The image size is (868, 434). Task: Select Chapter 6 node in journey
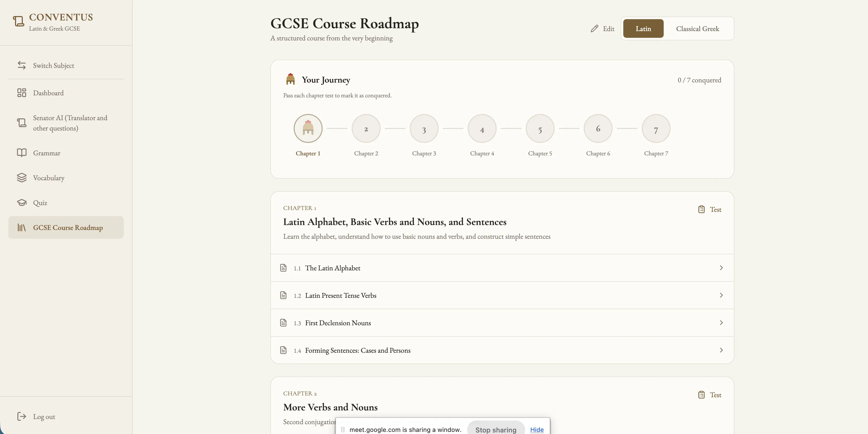click(x=598, y=128)
